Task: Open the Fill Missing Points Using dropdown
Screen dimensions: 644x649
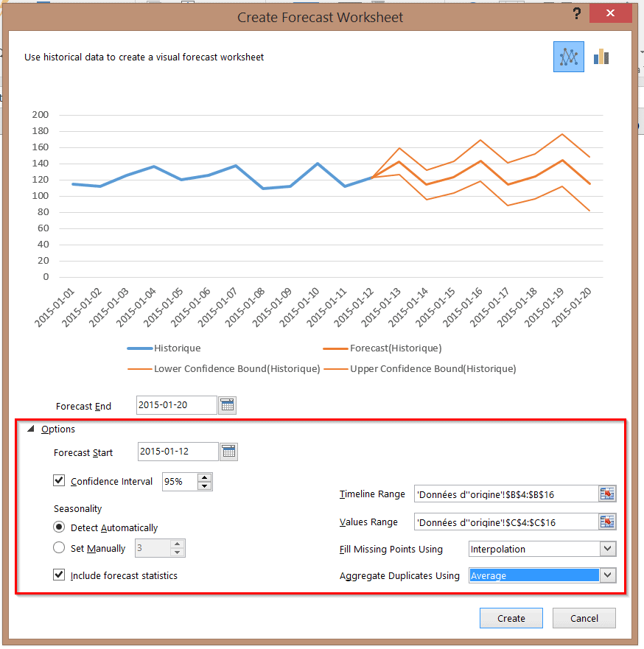Action: (607, 549)
